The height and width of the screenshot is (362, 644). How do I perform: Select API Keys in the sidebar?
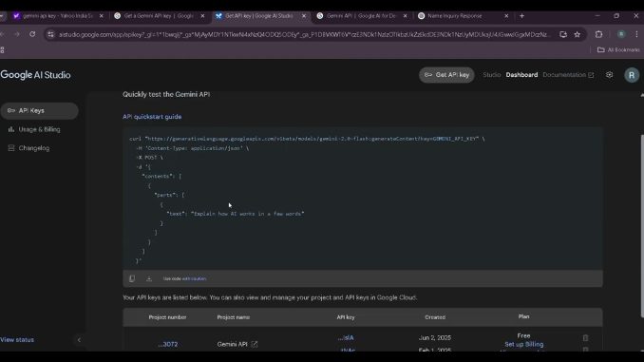(x=40, y=110)
